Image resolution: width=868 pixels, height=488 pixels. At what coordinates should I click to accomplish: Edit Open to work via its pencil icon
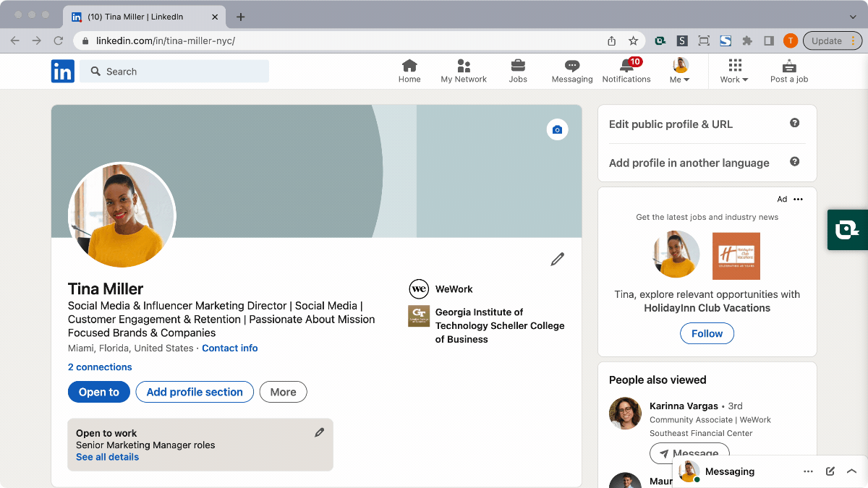click(x=319, y=432)
